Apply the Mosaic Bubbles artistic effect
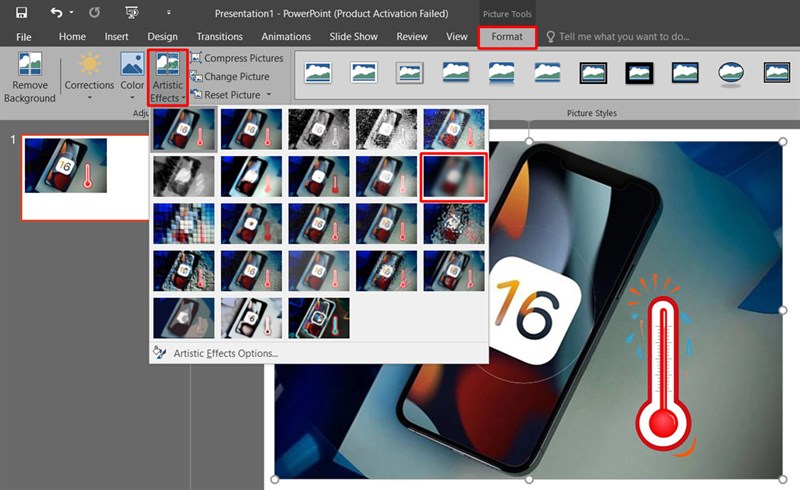 coord(386,224)
